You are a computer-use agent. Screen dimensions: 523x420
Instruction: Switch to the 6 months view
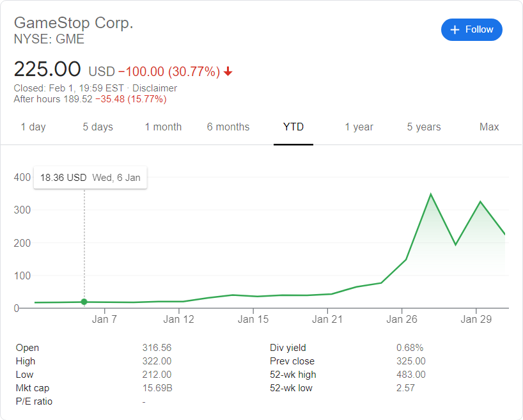(x=228, y=127)
